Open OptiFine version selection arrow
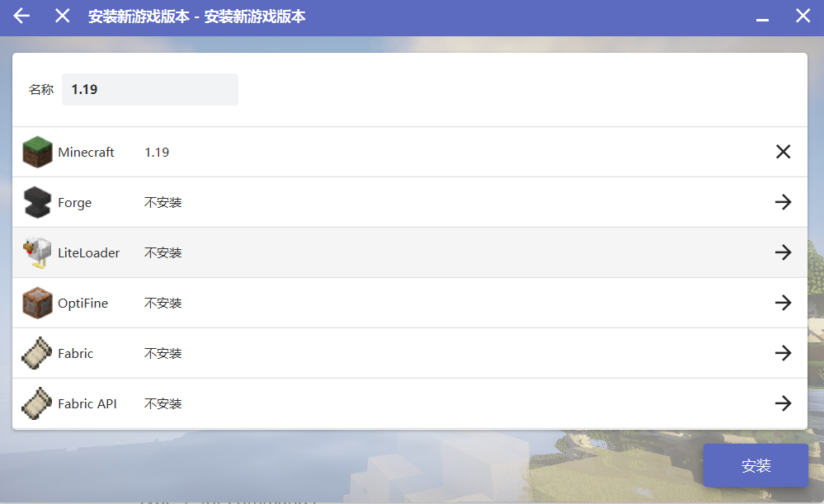Viewport: 824px width, 504px height. tap(783, 303)
